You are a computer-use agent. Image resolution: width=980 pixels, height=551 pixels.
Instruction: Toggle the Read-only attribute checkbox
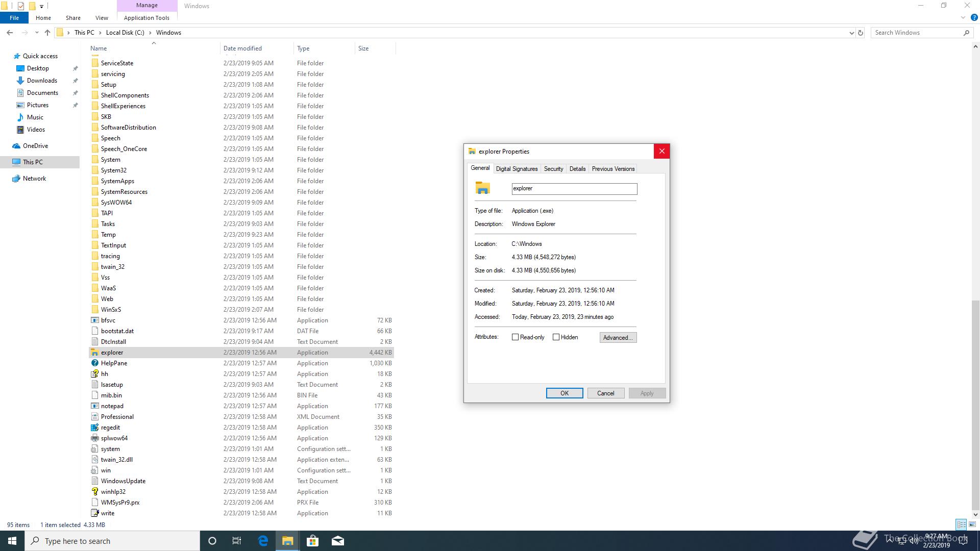point(515,337)
